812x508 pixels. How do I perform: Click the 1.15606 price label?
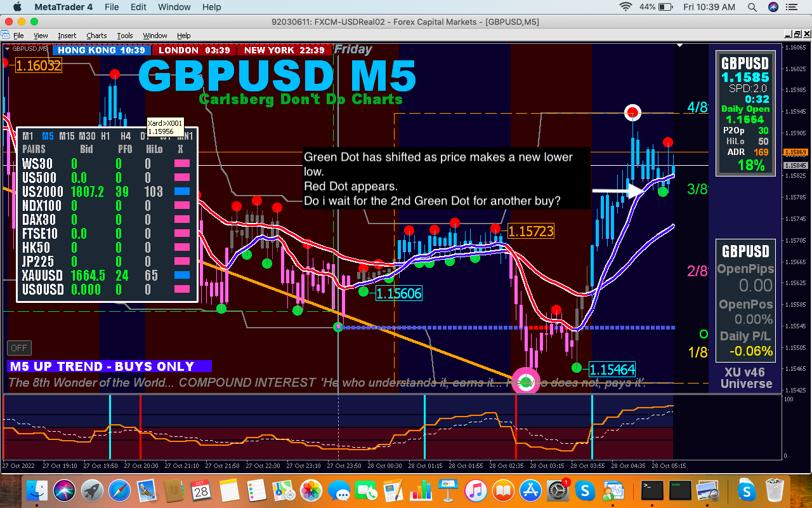point(399,293)
